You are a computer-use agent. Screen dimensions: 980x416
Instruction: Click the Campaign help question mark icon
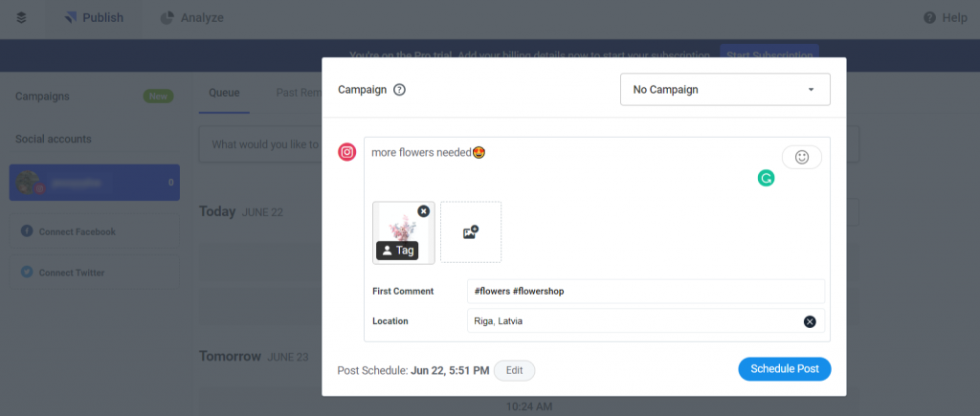[x=399, y=89]
